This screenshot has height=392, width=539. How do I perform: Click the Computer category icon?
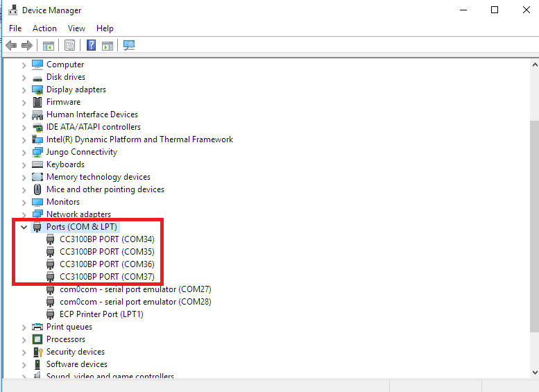point(37,65)
